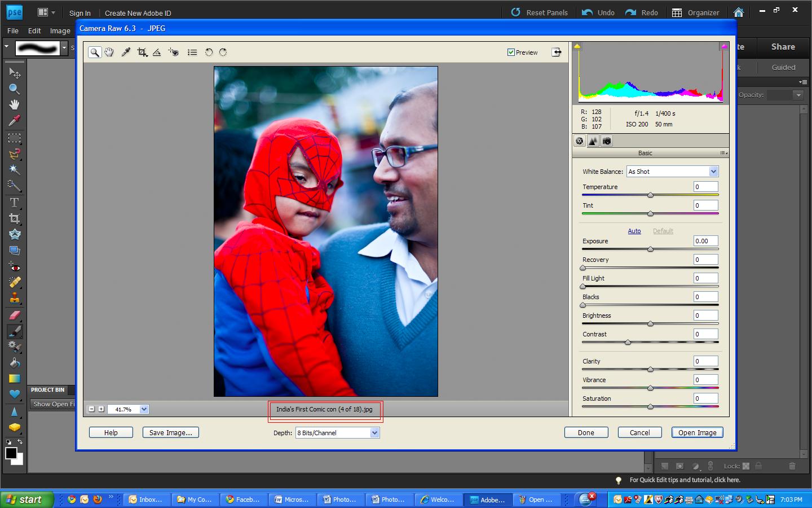This screenshot has height=508, width=812.
Task: Choose the Straighten tool in Camera Raw
Action: 157,52
